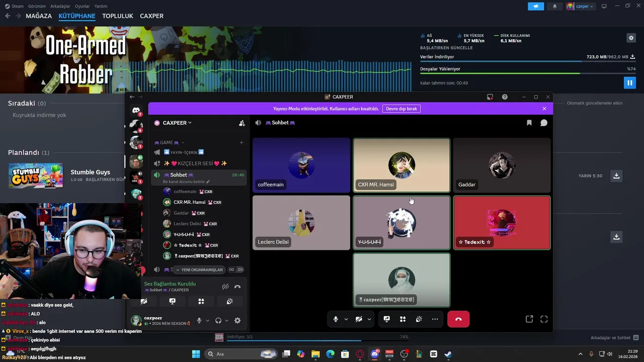Click Devre dışı bırak button
Image resolution: width=644 pixels, height=362 pixels.
pyautogui.click(x=401, y=109)
